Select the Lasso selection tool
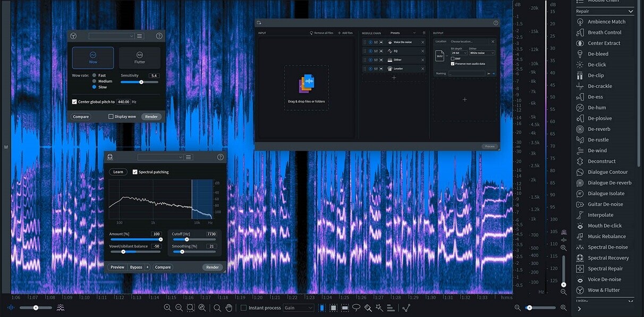This screenshot has width=644, height=317. tap(357, 308)
